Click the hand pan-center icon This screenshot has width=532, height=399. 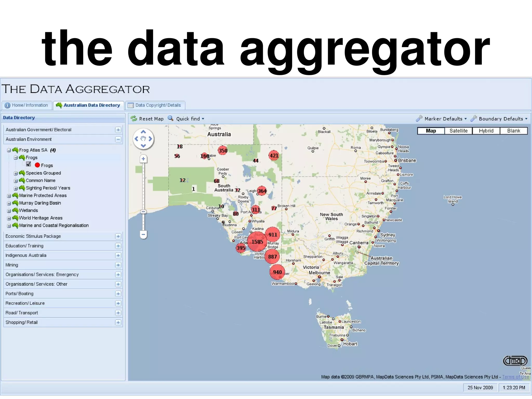[143, 139]
